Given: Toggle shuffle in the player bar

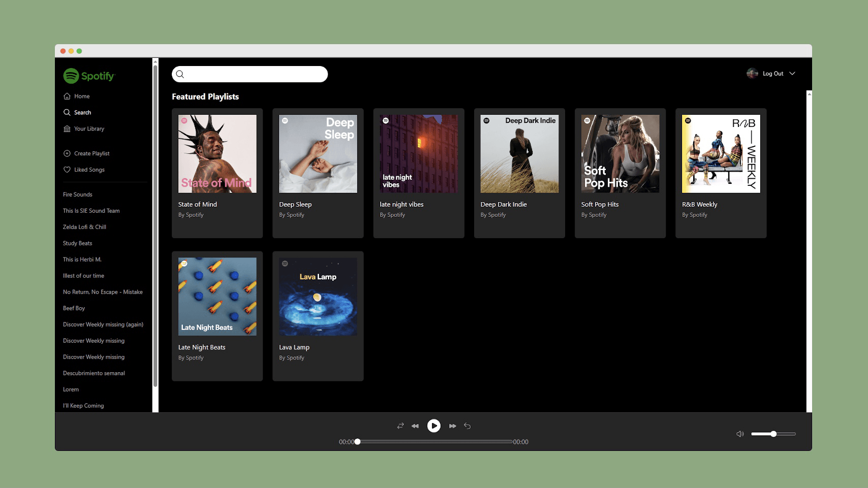Looking at the screenshot, I should [x=400, y=426].
